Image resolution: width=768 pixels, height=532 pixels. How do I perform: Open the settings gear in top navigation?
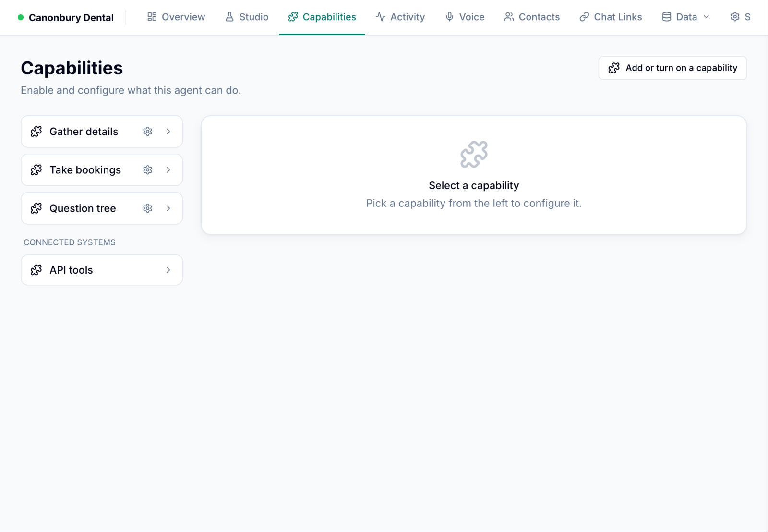[735, 17]
